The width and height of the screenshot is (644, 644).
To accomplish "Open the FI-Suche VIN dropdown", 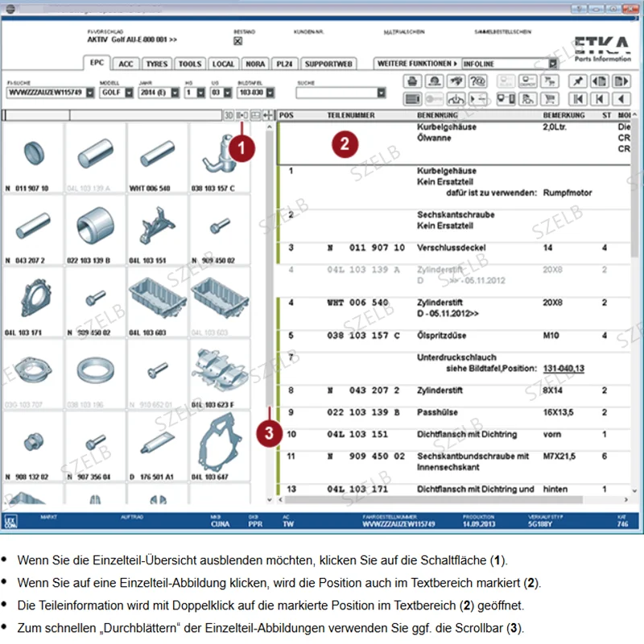I will (x=90, y=93).
